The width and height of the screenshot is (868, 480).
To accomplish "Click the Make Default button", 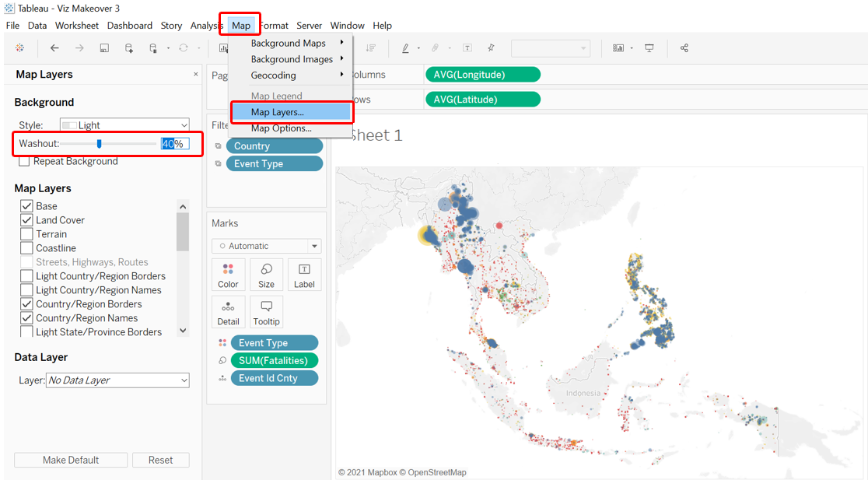I will (x=71, y=460).
